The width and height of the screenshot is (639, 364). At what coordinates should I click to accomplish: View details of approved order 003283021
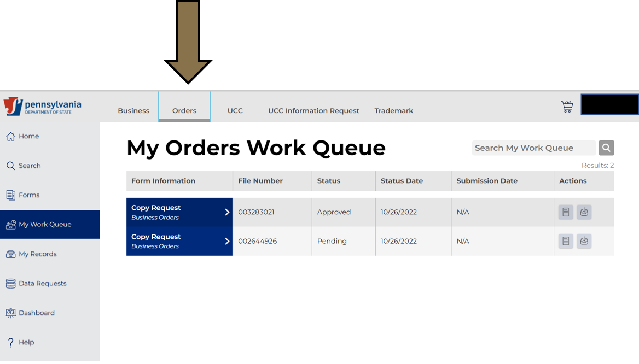pyautogui.click(x=566, y=212)
